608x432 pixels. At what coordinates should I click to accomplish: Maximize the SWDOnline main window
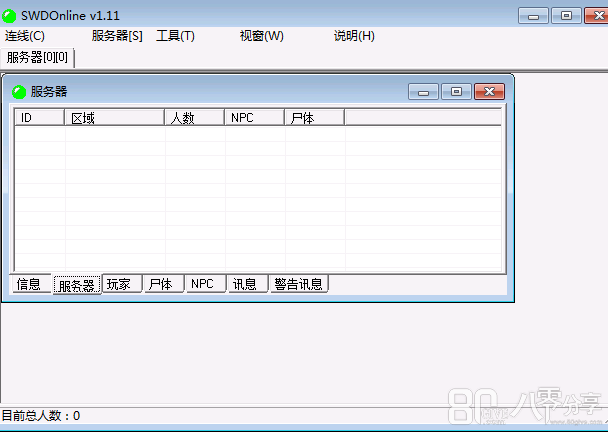pos(567,16)
